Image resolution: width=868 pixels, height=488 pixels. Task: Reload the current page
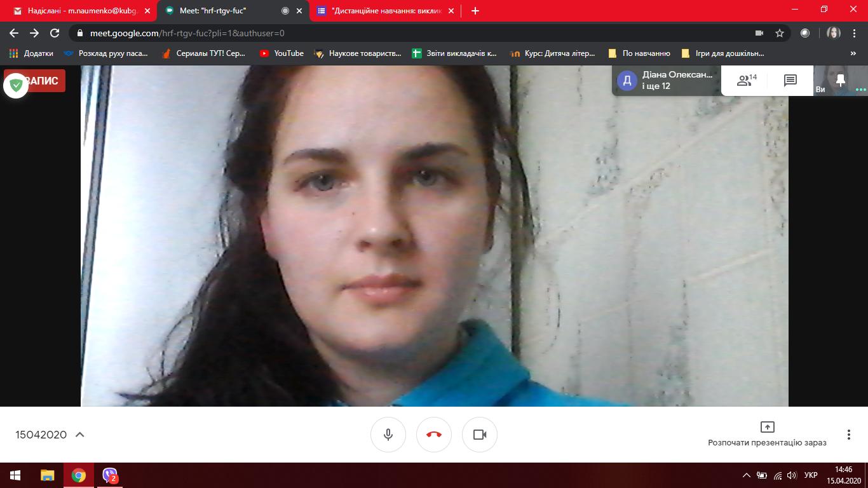(55, 33)
